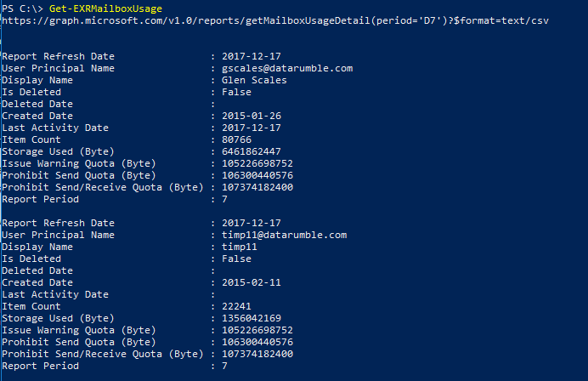Click the first Is Deleted False value

point(236,92)
